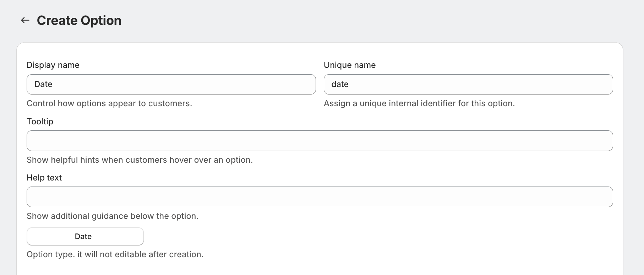644x275 pixels.
Task: Click into the empty Help text field
Action: click(320, 197)
